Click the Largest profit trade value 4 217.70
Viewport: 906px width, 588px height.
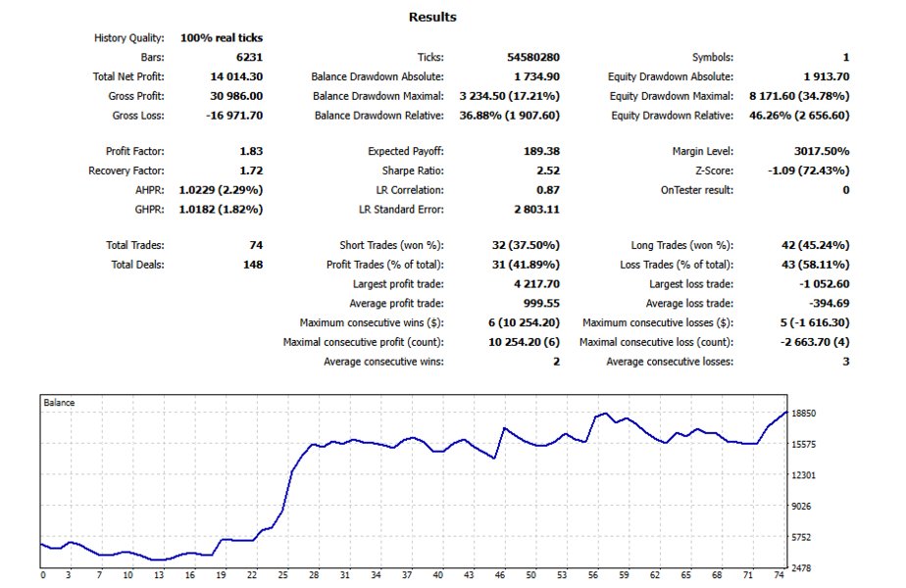coord(536,283)
